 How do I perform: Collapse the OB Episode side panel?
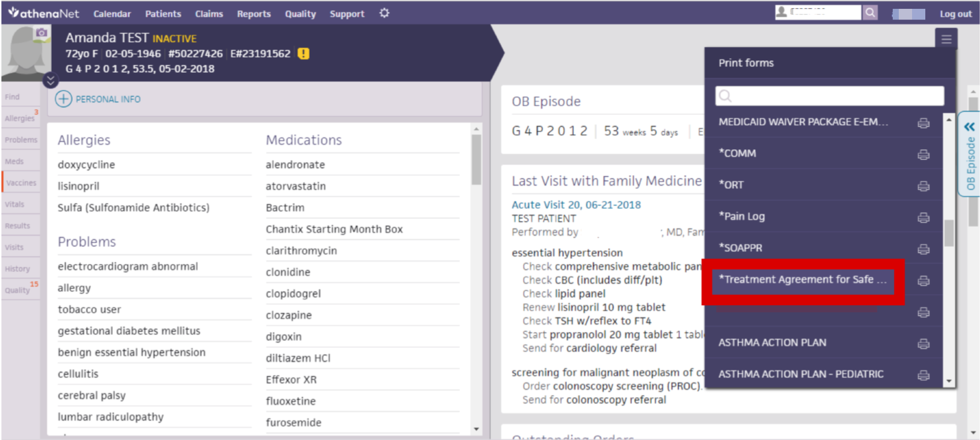pos(970,127)
